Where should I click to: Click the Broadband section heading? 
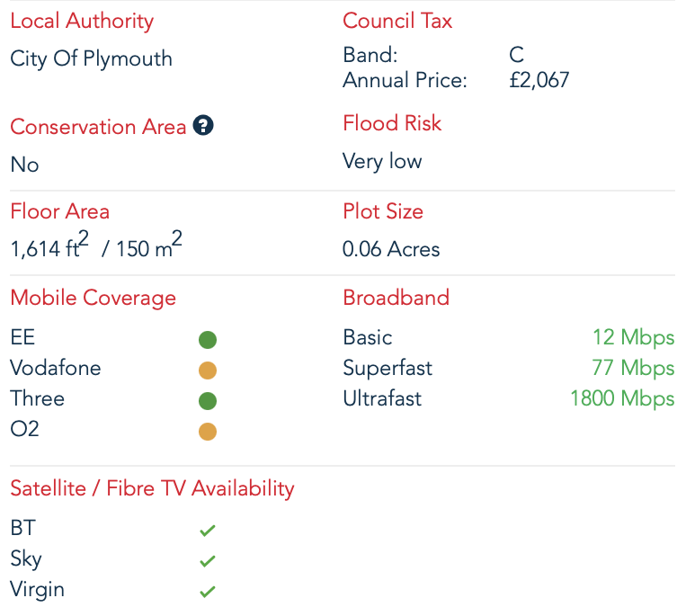point(396,298)
